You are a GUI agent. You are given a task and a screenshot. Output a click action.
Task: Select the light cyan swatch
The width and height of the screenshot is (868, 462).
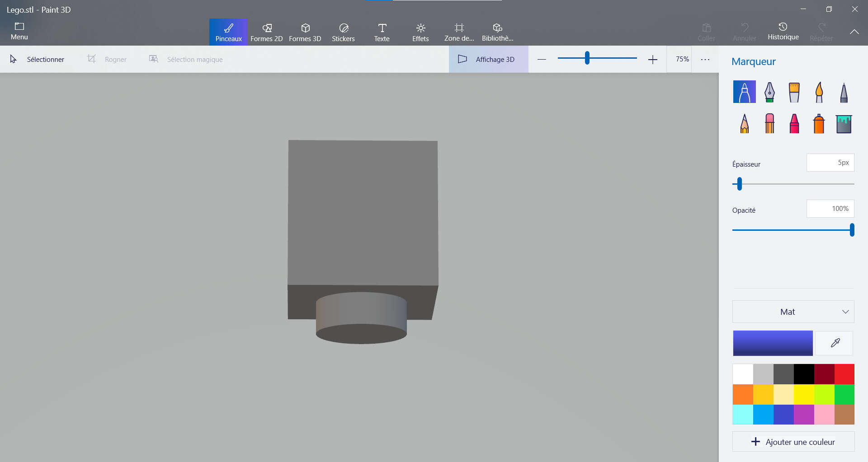[742, 415]
